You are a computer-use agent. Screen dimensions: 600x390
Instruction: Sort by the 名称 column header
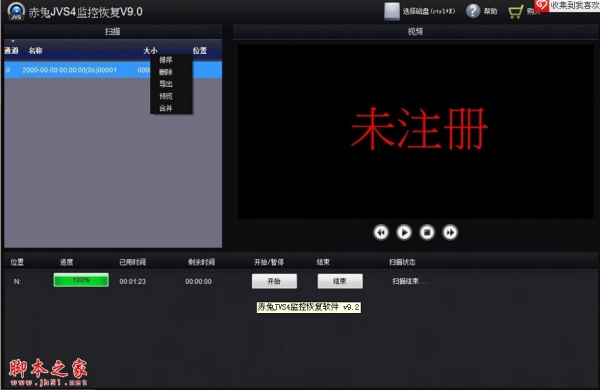coord(36,51)
